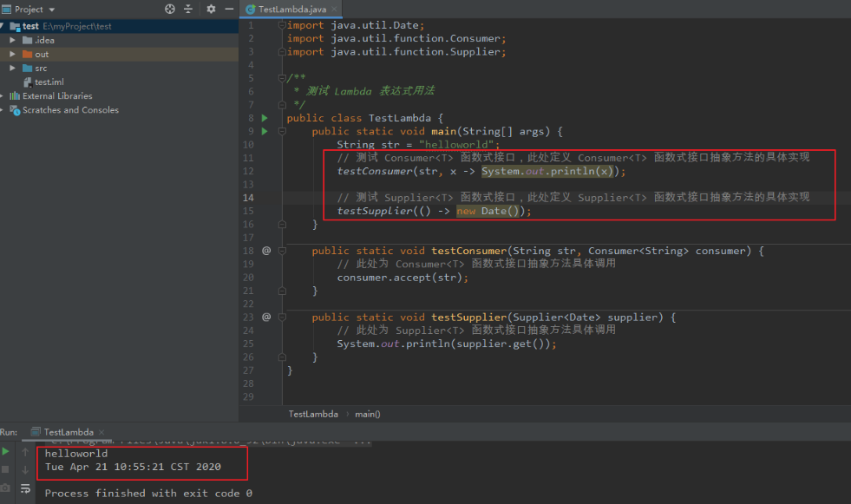Close the TestLambda run tab

coord(101,432)
